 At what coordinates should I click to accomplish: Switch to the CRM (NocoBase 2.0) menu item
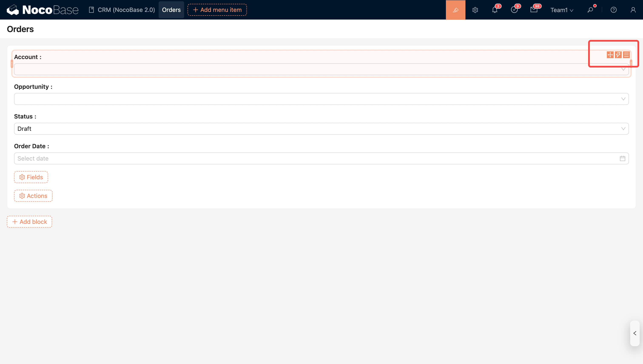[x=122, y=10]
